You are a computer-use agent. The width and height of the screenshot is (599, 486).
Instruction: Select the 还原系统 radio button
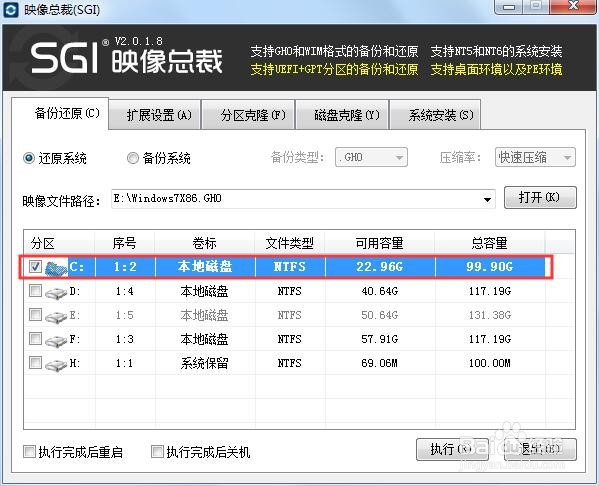[x=29, y=158]
